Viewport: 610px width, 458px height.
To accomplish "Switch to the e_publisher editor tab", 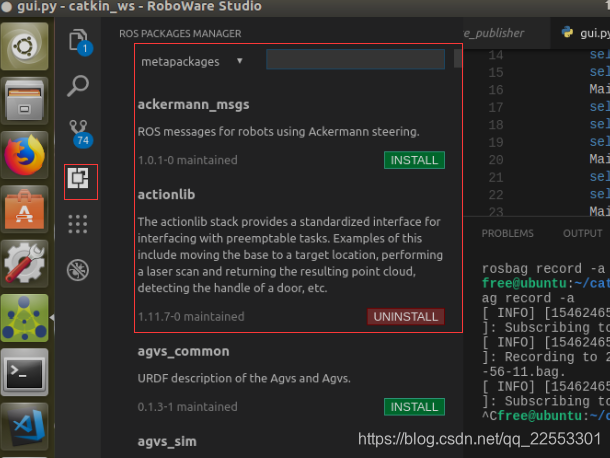I will pos(507,33).
